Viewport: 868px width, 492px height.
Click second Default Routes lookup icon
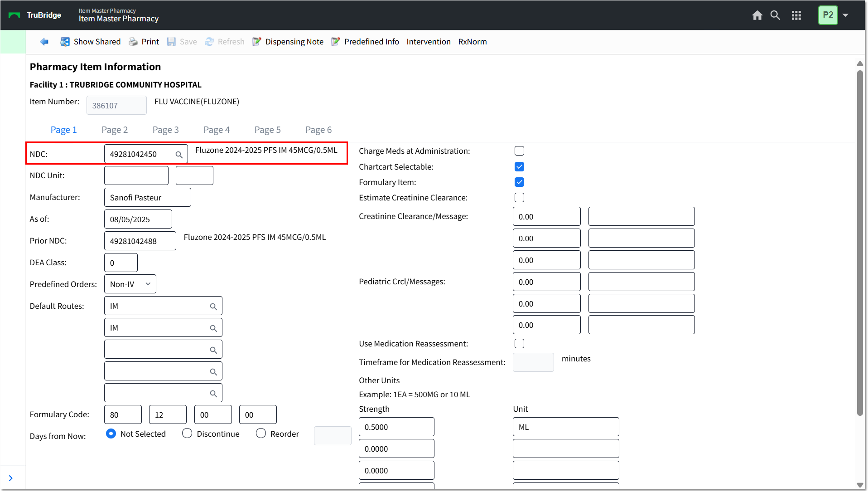pos(213,328)
